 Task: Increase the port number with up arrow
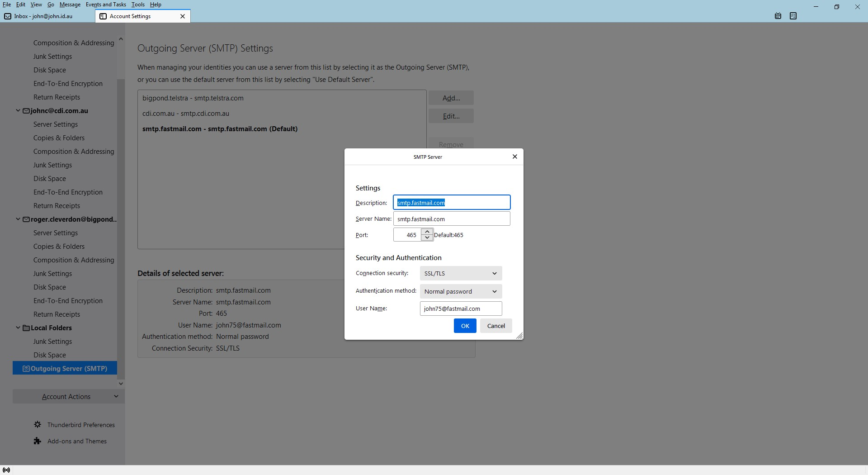[x=427, y=232]
